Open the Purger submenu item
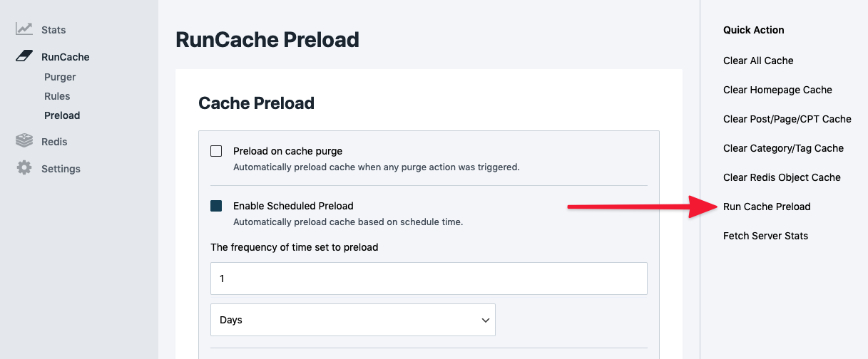This screenshot has height=359, width=868. point(60,77)
